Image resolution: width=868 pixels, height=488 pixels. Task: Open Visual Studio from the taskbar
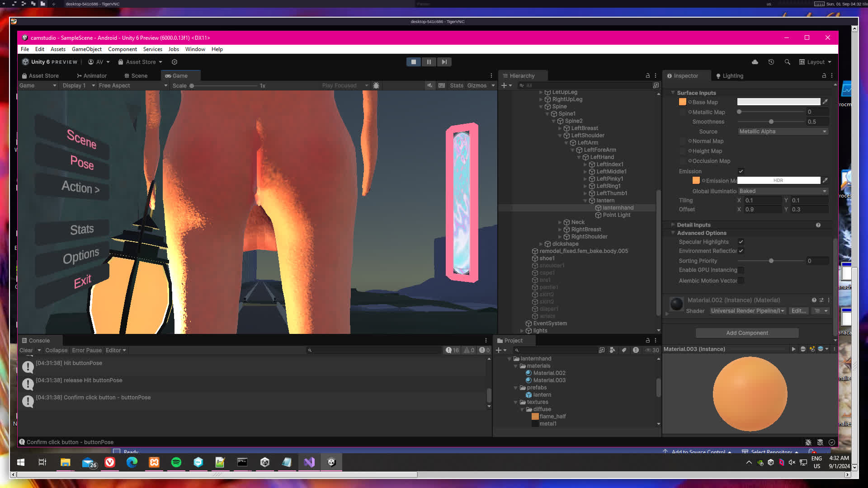309,462
